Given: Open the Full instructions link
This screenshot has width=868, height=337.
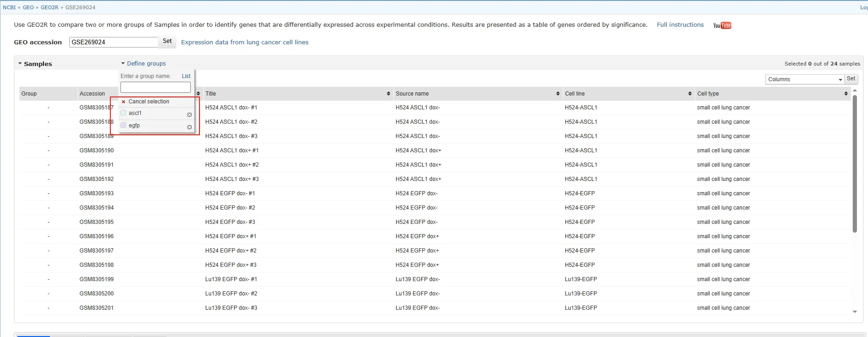Looking at the screenshot, I should [680, 25].
